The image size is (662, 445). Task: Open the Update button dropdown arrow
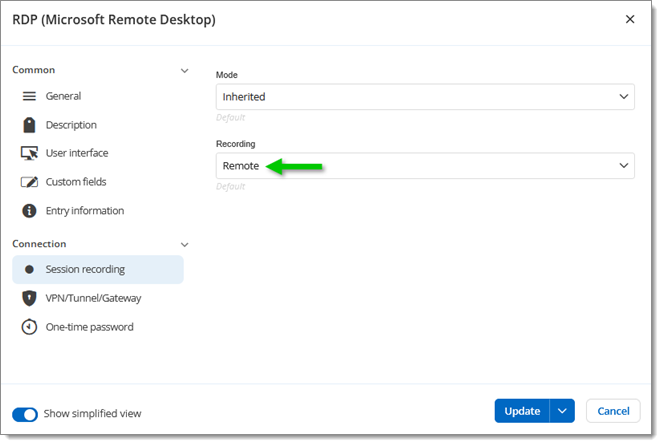[562, 411]
